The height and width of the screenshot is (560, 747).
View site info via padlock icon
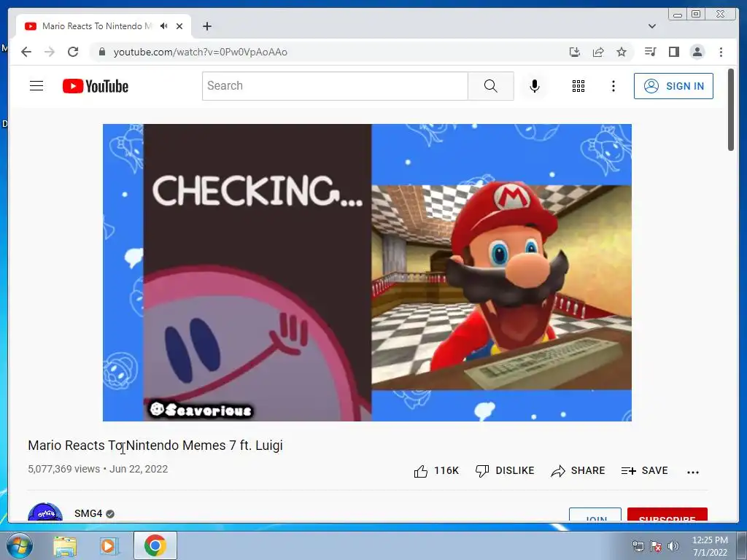(x=101, y=52)
